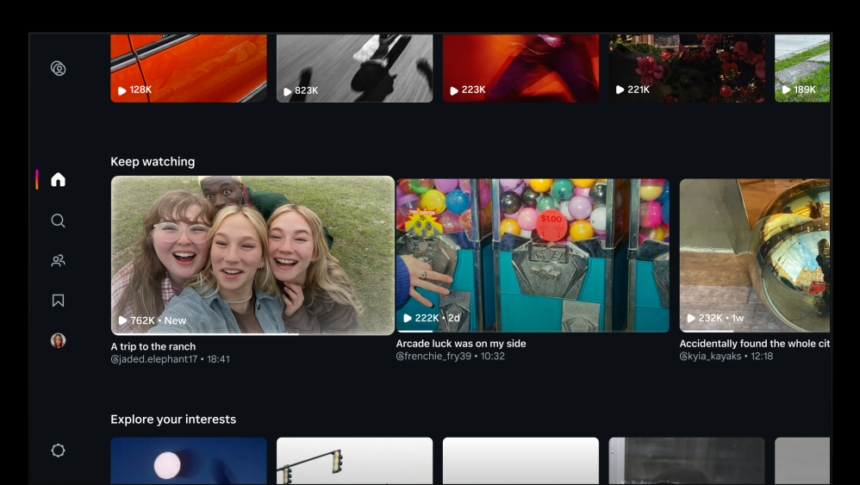
Task: Click the app logo at sidebar top
Action: tap(58, 69)
